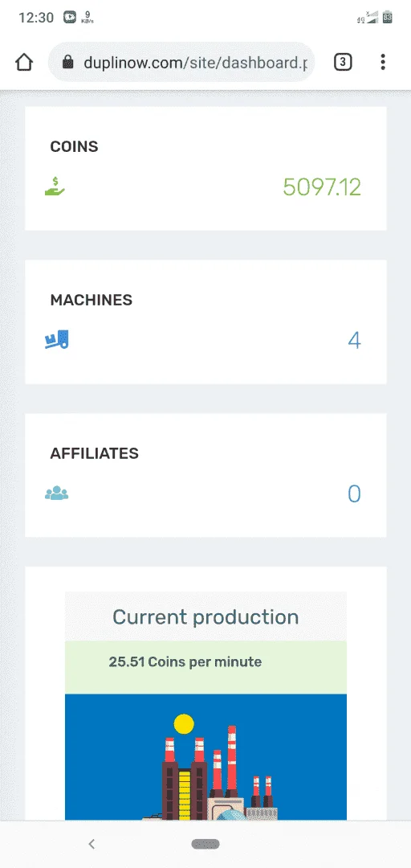411x868 pixels.
Task: Tap the media notification icon in status bar
Action: 70,17
